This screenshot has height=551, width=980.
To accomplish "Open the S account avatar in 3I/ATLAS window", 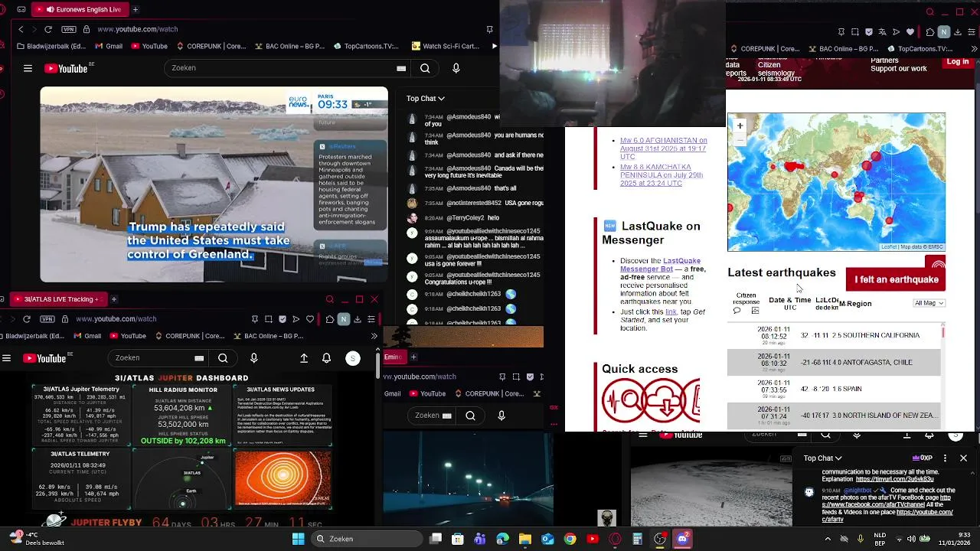I will pyautogui.click(x=353, y=358).
